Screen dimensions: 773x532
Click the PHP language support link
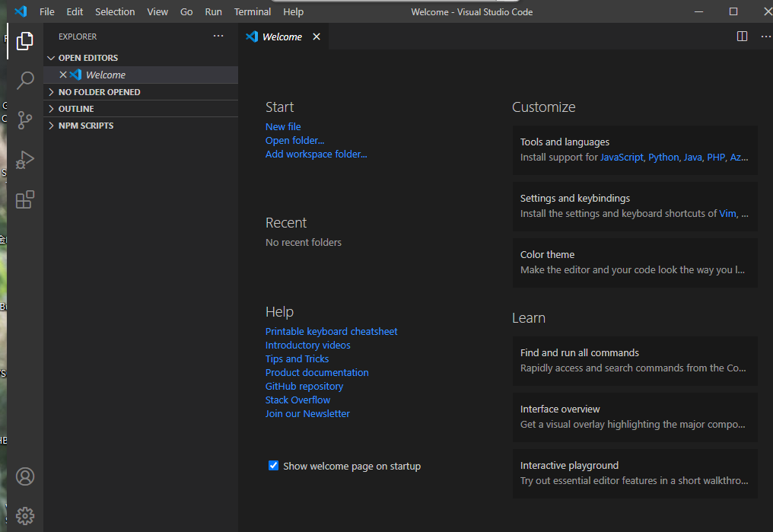716,158
